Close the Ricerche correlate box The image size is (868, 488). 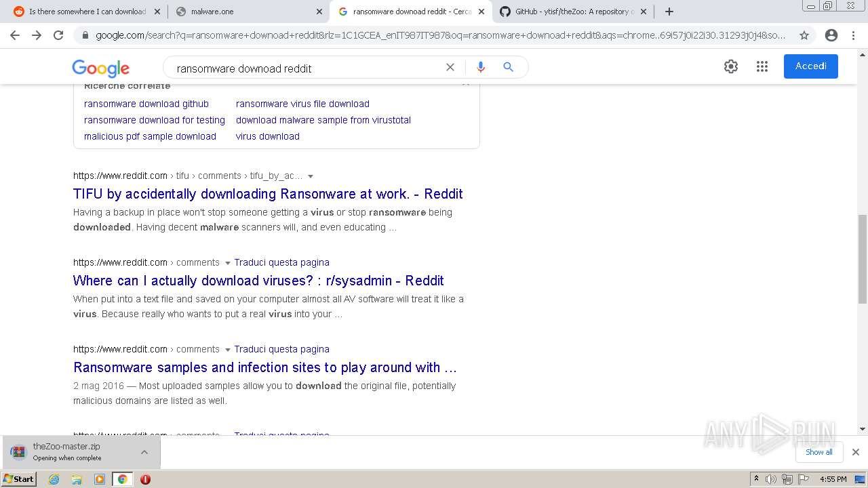(x=466, y=85)
